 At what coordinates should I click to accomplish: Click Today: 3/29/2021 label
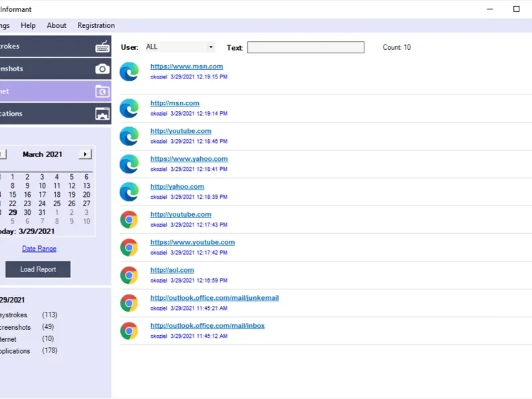coord(27,231)
